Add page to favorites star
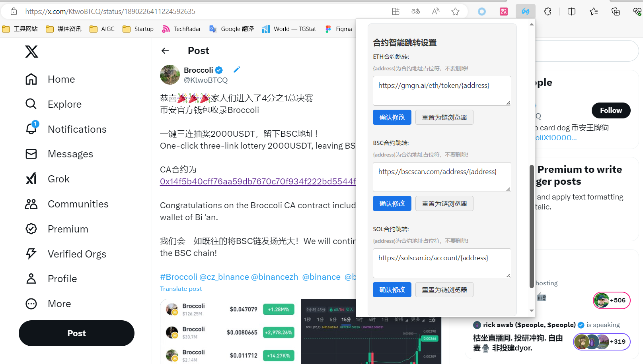 pyautogui.click(x=456, y=12)
